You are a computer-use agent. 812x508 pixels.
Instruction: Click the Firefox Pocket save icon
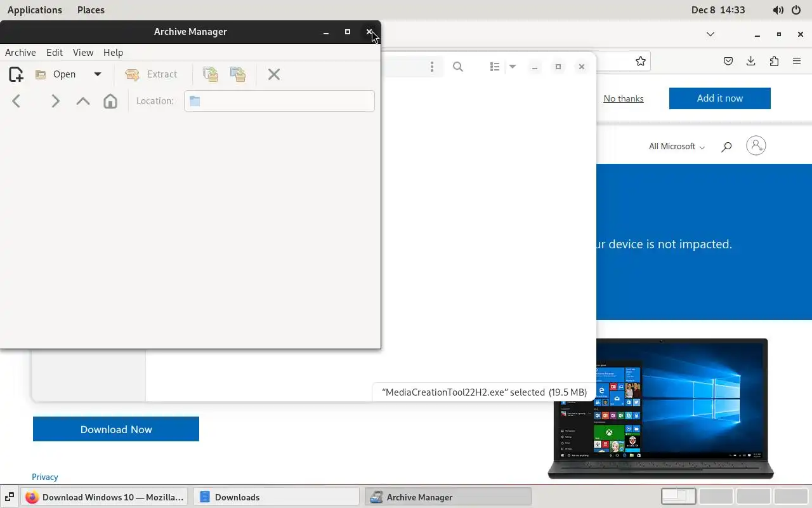(x=728, y=61)
